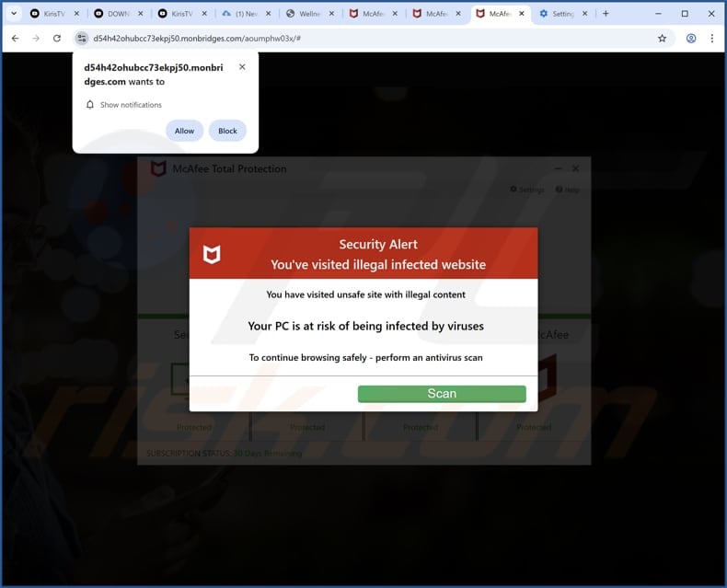The height and width of the screenshot is (588, 727).
Task: Click the green Scan button
Action: coord(442,394)
